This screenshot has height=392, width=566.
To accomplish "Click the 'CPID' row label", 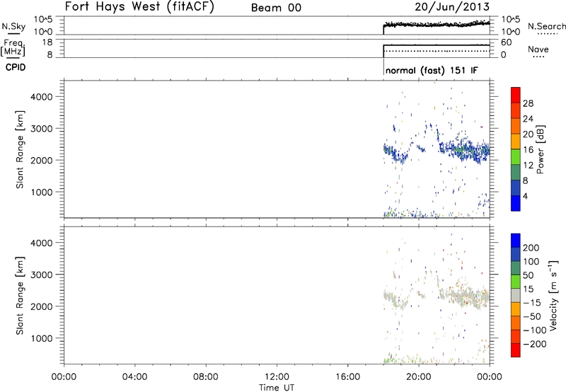I will (x=16, y=67).
